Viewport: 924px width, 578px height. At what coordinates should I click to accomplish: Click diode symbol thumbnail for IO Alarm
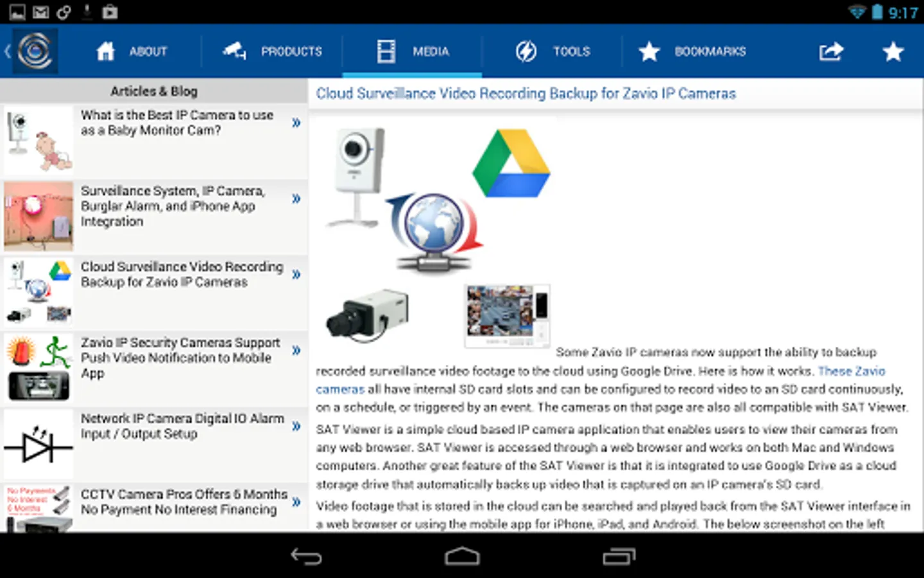[38, 444]
